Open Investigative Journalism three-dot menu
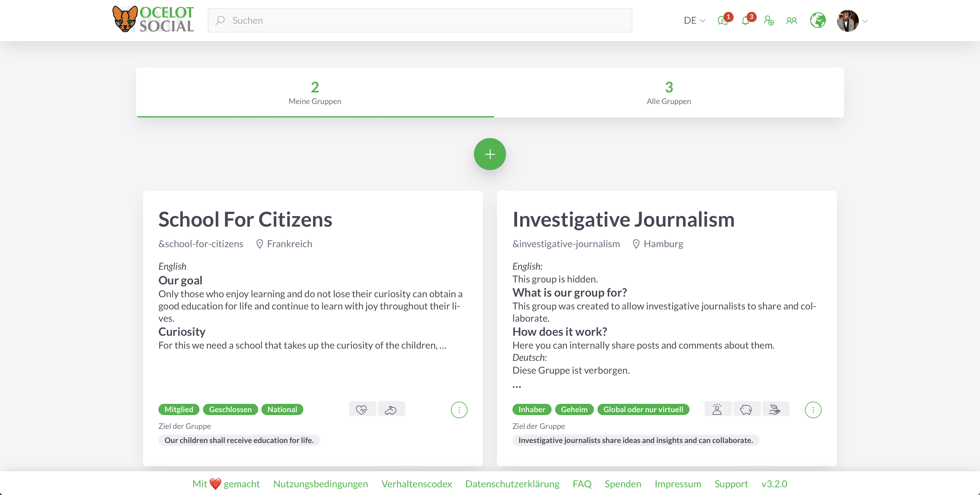This screenshot has height=495, width=980. pyautogui.click(x=813, y=410)
